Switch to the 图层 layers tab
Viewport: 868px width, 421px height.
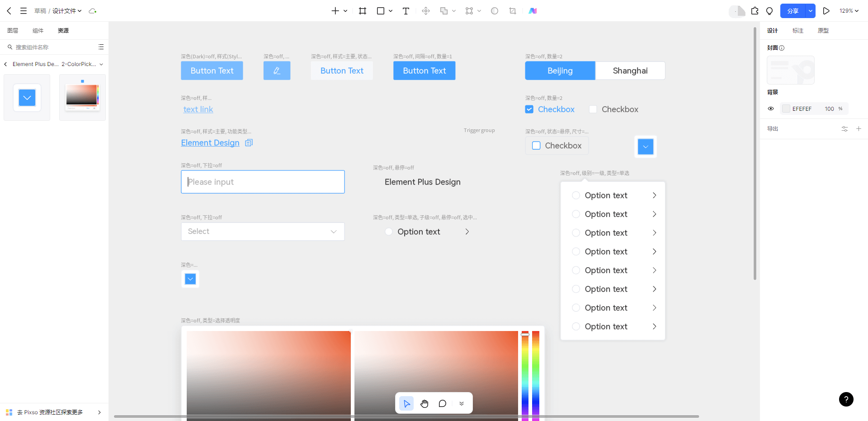(13, 31)
